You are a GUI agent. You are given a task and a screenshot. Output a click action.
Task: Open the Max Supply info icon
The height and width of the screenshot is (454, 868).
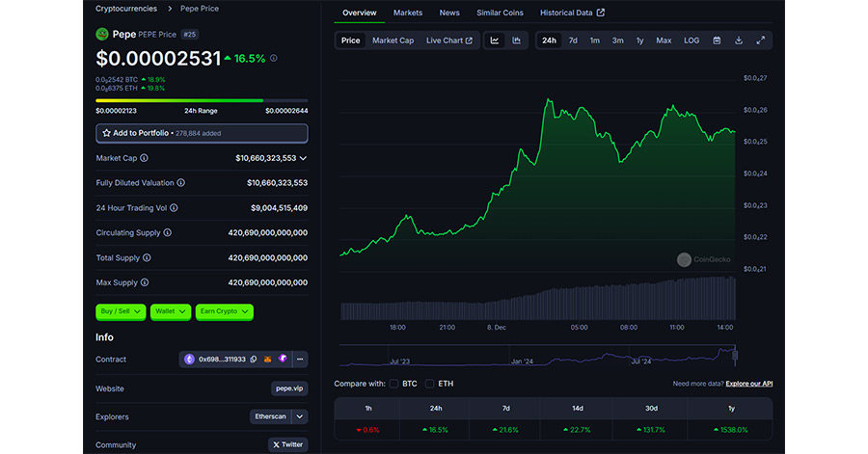pos(145,282)
